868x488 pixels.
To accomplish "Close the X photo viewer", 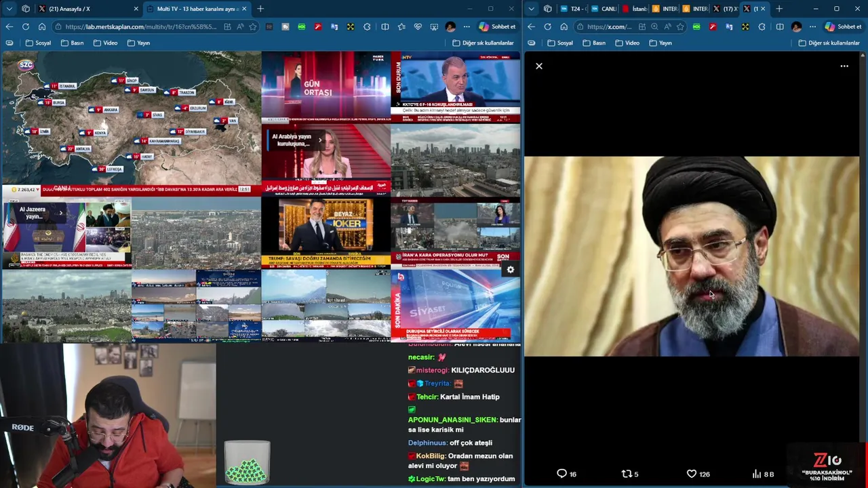I will pos(539,66).
